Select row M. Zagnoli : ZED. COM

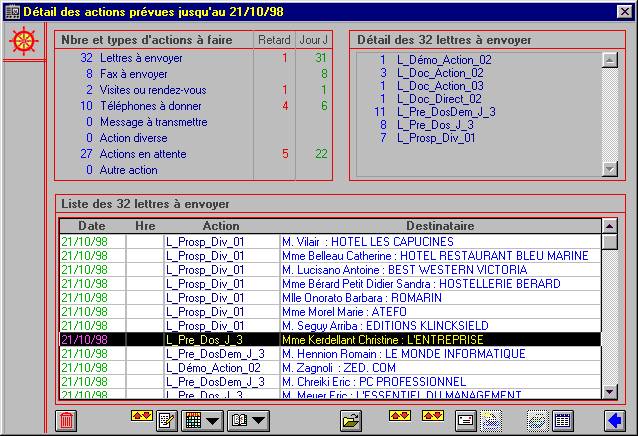(330, 368)
